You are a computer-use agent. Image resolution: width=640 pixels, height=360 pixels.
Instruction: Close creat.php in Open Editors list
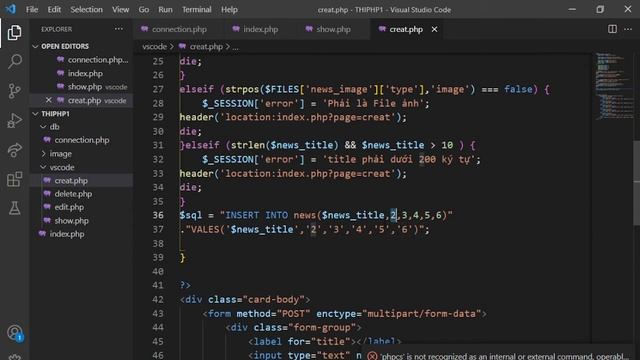(x=49, y=100)
